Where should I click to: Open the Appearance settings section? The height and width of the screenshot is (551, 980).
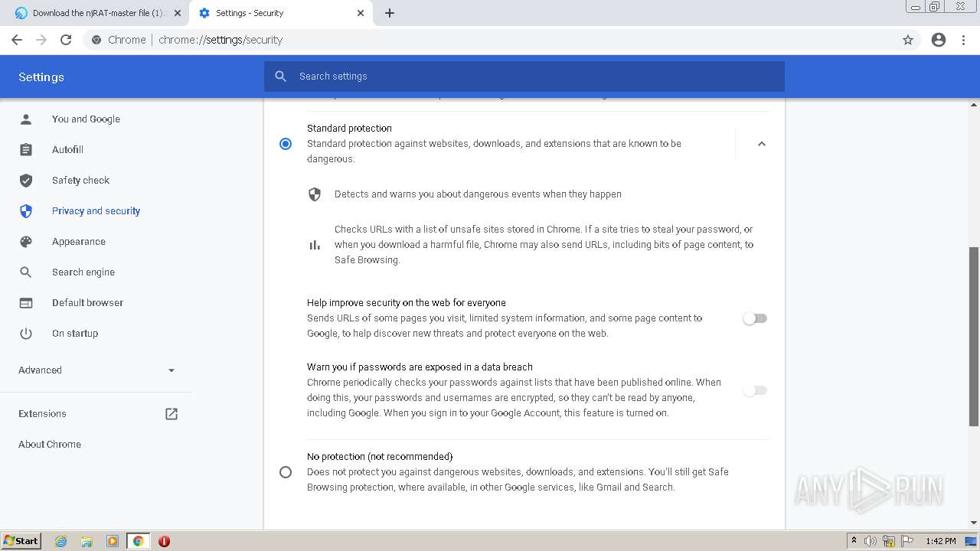coord(79,241)
